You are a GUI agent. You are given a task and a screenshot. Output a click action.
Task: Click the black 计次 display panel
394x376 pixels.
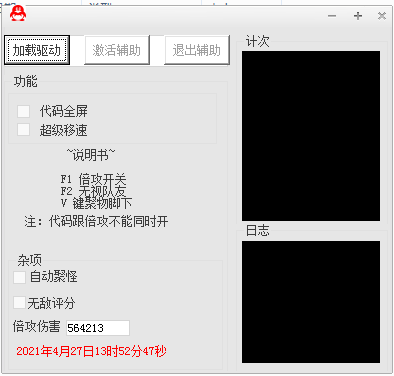pyautogui.click(x=311, y=136)
